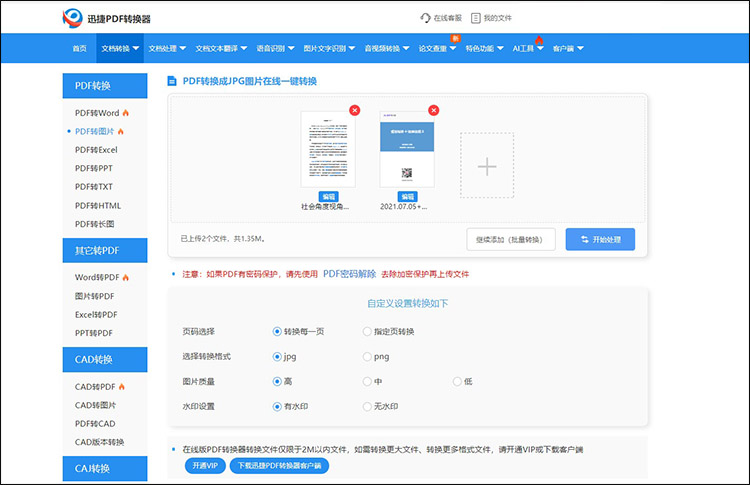Click 开始处理 button
Image resolution: width=750 pixels, height=485 pixels.
click(600, 239)
